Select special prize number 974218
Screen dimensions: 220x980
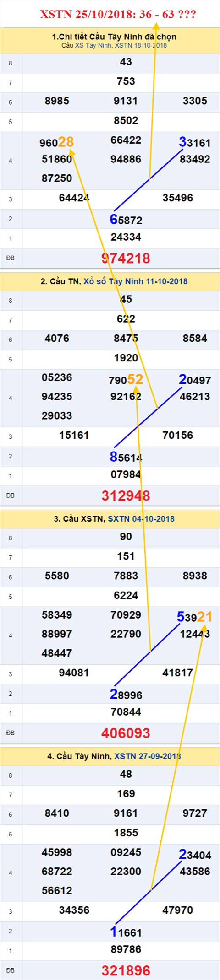click(x=126, y=258)
